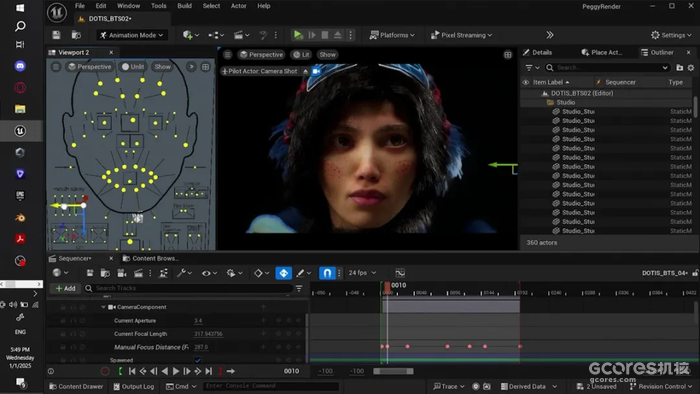
Task: Open the Sequencer track filter icon
Action: click(x=299, y=288)
